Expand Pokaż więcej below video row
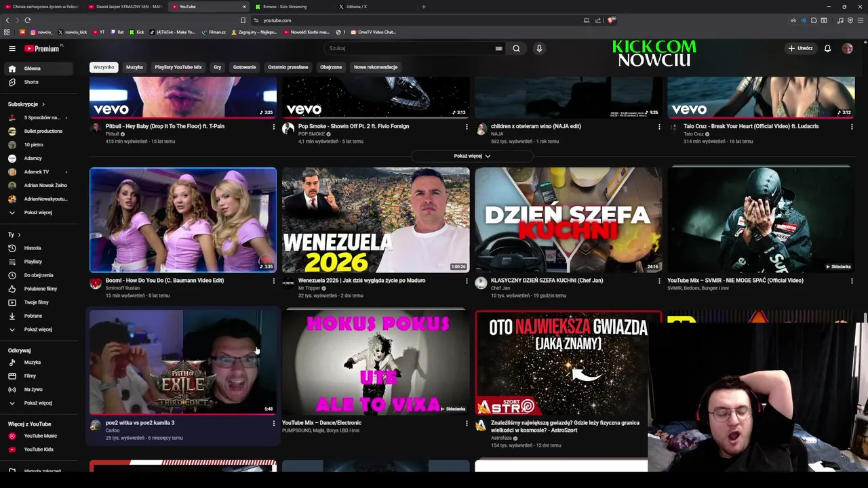 coord(471,156)
